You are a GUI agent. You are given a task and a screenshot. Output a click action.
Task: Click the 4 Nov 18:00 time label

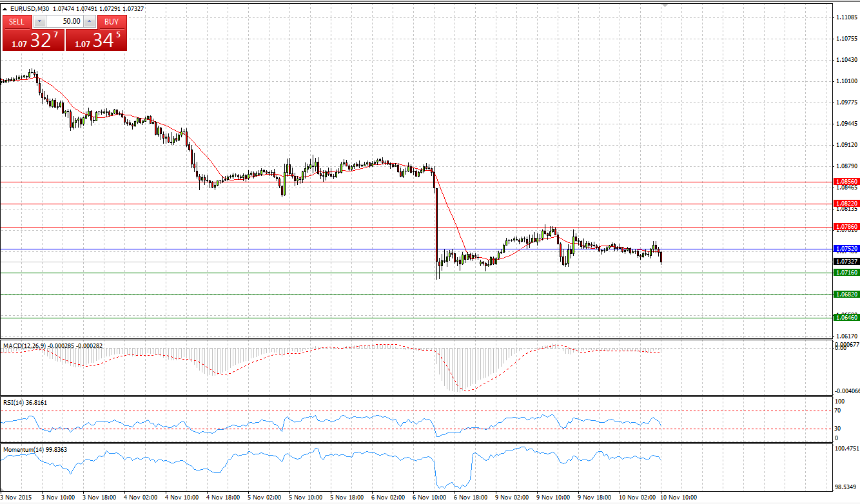[224, 498]
